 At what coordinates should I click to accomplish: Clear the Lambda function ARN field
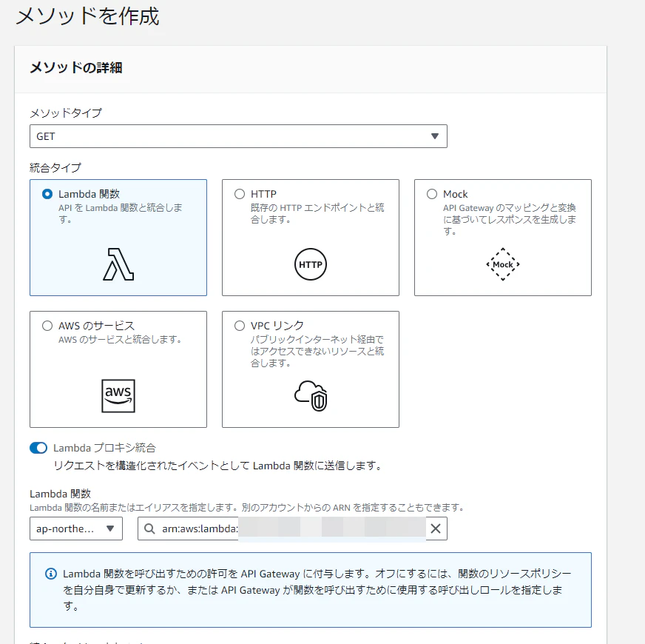point(436,529)
